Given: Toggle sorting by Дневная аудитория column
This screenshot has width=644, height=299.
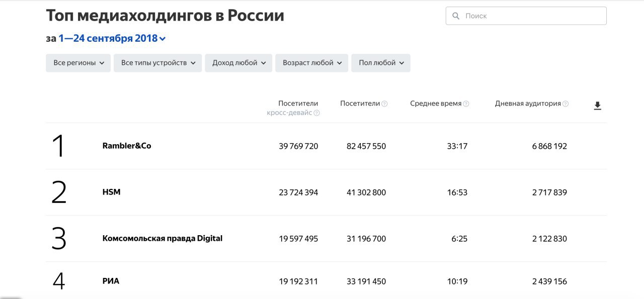Looking at the screenshot, I should [528, 104].
